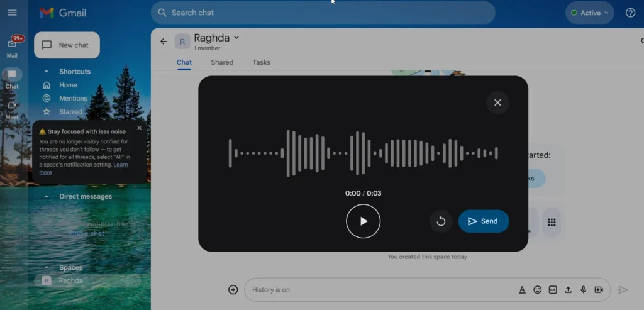Click the search magnifier icon
Screen dimensions: 644x310
[162, 13]
